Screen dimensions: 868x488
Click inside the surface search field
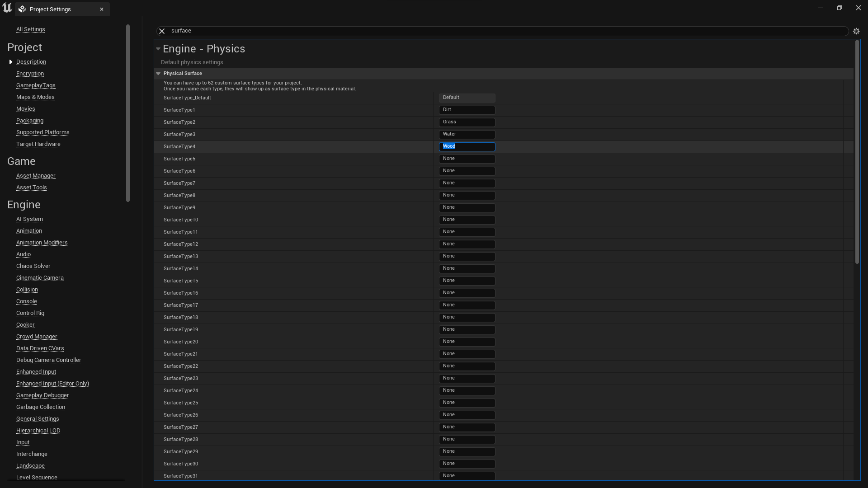tap(316, 31)
